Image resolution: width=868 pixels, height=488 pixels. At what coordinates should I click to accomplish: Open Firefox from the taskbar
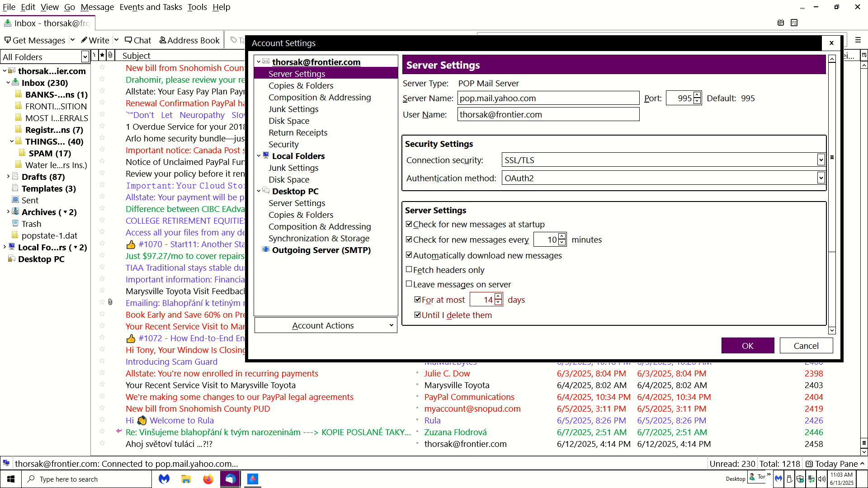coord(208,479)
